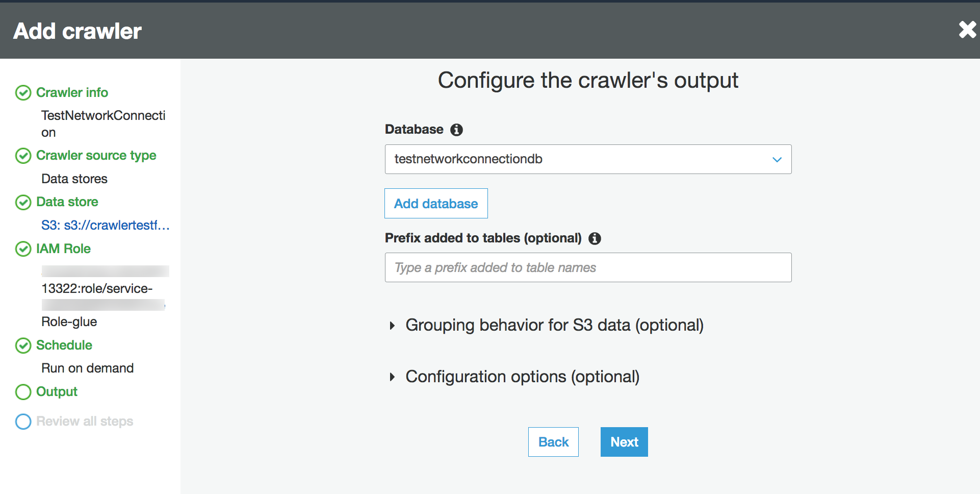
Task: Click the IAM Role checkmark icon
Action: [x=23, y=249]
